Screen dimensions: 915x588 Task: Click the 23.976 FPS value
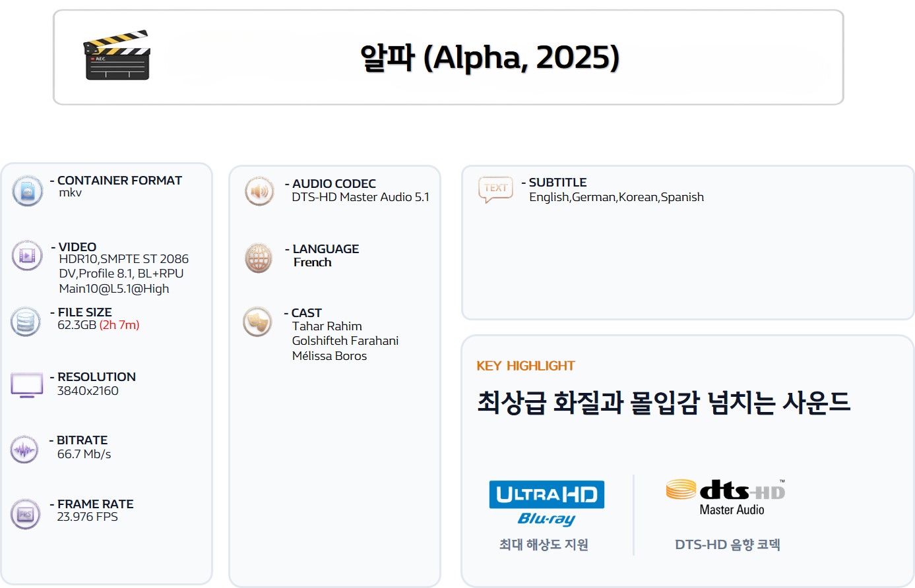pos(87,517)
